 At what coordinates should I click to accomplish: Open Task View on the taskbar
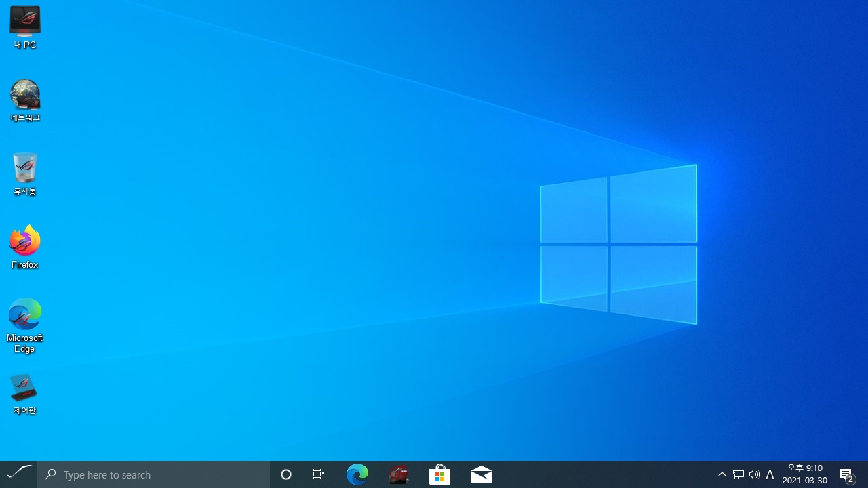pyautogui.click(x=318, y=474)
